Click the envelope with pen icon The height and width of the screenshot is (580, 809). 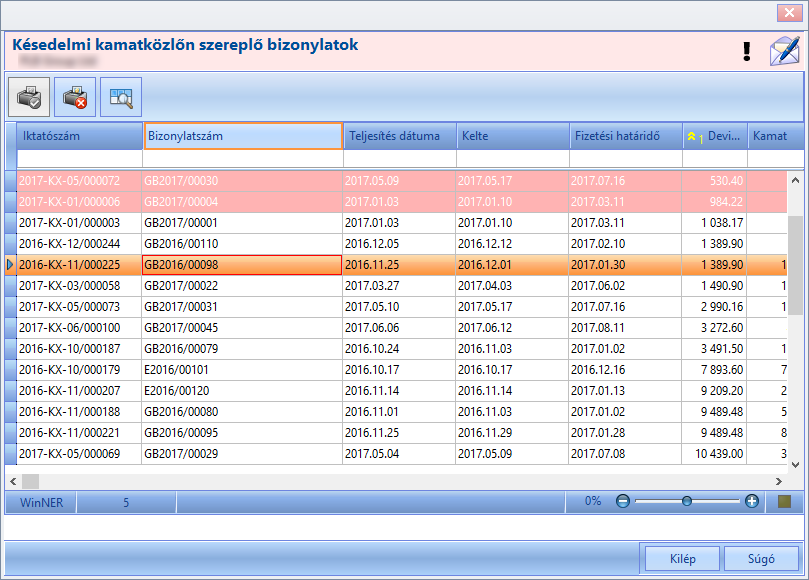pyautogui.click(x=784, y=51)
